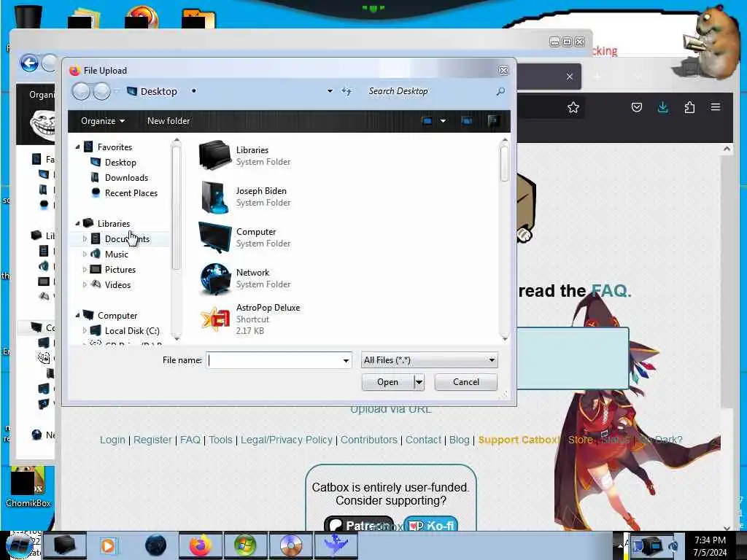Open Recent Places in navigation pane
Screen dimensions: 747x560
coord(131,192)
